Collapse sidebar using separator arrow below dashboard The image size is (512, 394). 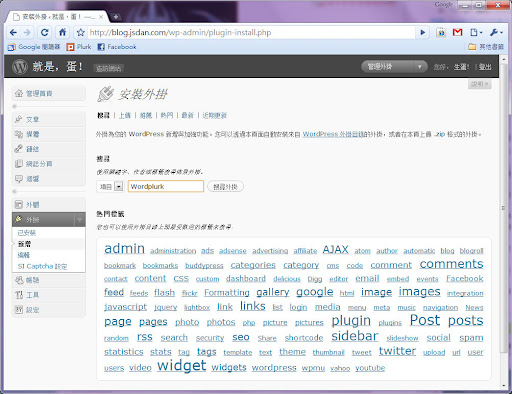pos(14,106)
